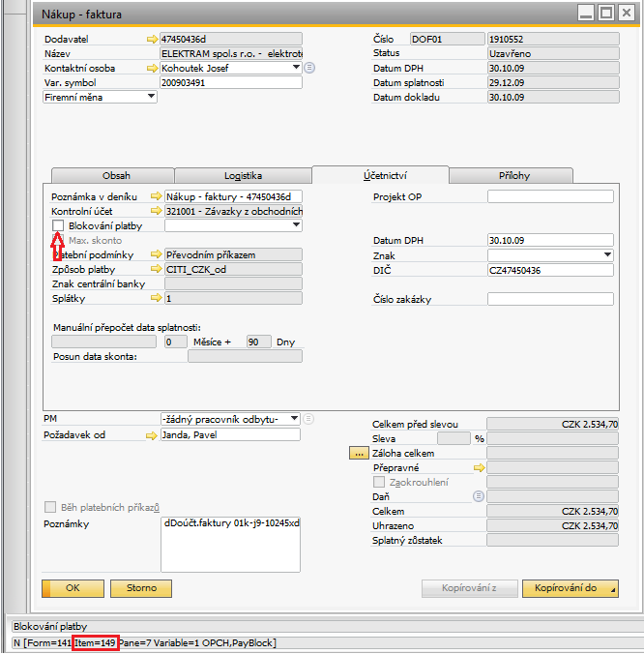Click the round icon beside Daň
The width and height of the screenshot is (644, 654).
[478, 496]
